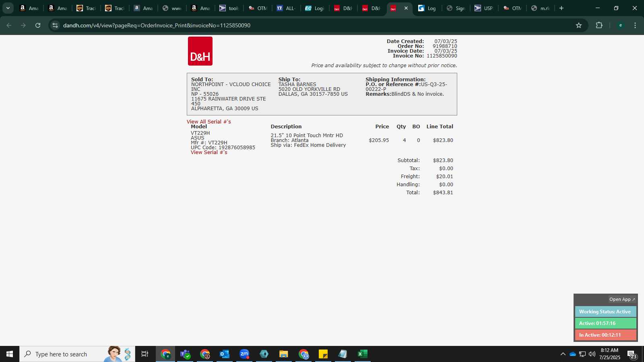Bookmark this page with the star icon
The height and width of the screenshot is (362, 644).
tap(579, 25)
